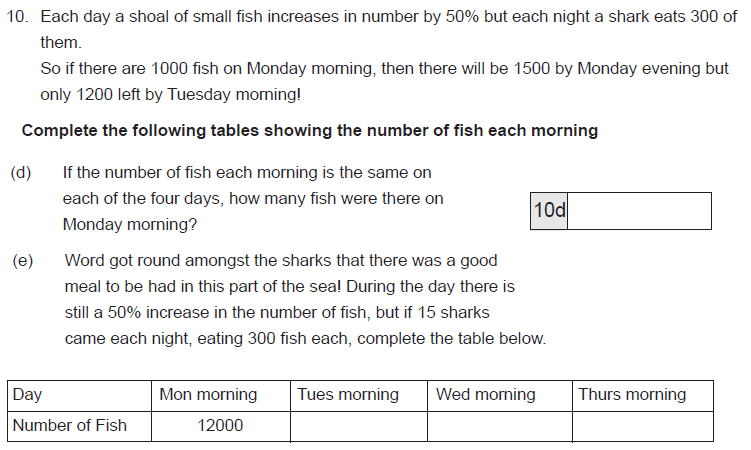Click the empty Tues morning fish cell
The height and width of the screenshot is (450, 751).
click(359, 426)
